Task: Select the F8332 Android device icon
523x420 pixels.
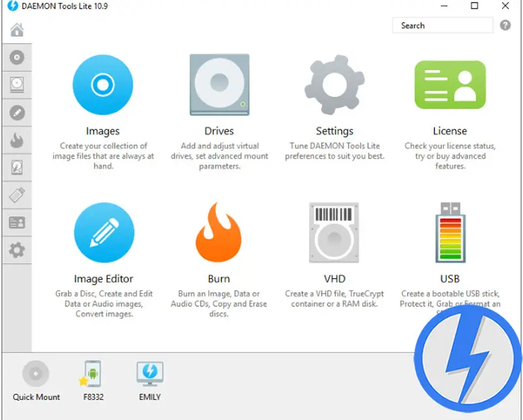Action: (x=91, y=374)
